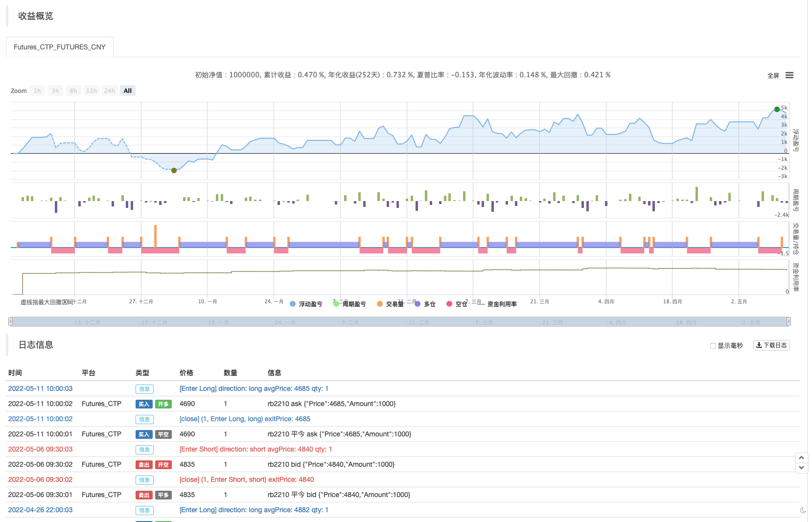The height and width of the screenshot is (522, 812).
Task: Toggle the 资金利用率 legend series
Action: pos(497,304)
